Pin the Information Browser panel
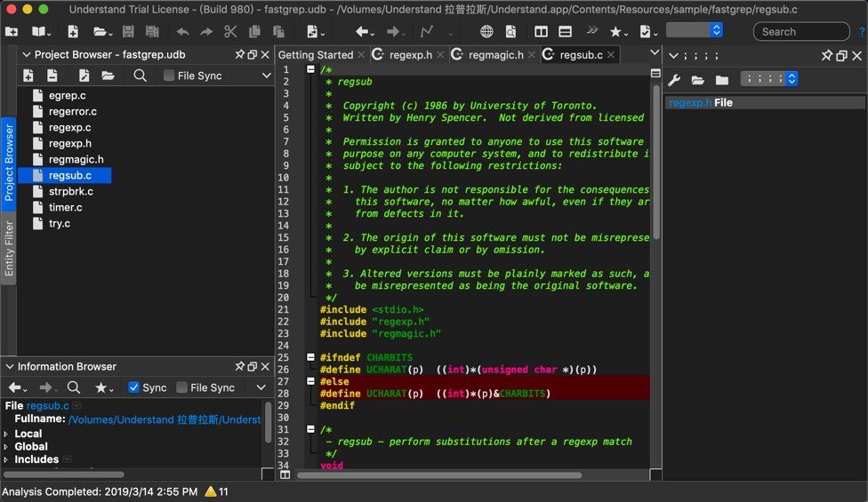Screen dimensions: 868x502 [x=239, y=366]
